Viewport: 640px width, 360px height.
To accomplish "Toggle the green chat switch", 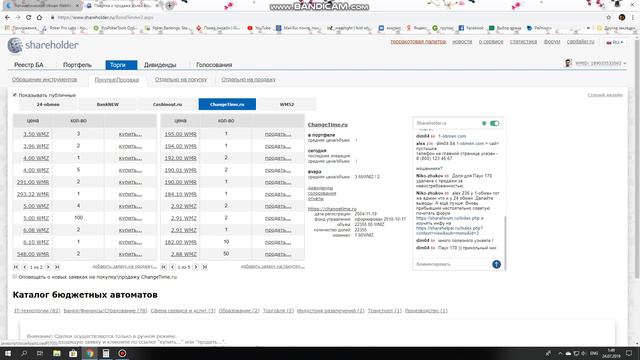I will [494, 123].
